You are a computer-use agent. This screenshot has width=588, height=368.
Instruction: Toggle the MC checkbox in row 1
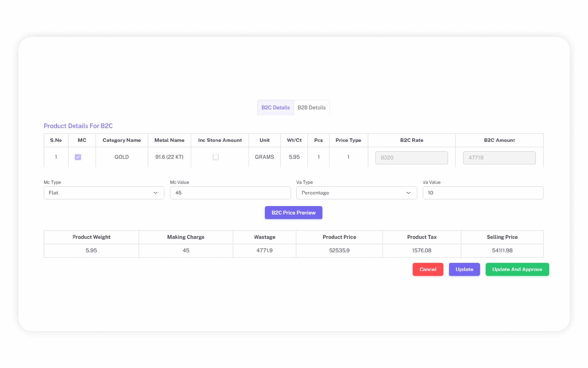(78, 157)
